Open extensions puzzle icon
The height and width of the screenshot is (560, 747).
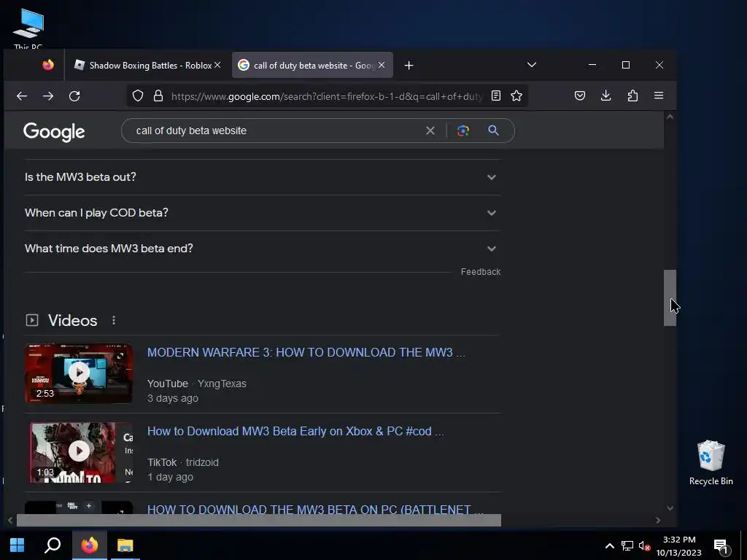click(632, 96)
